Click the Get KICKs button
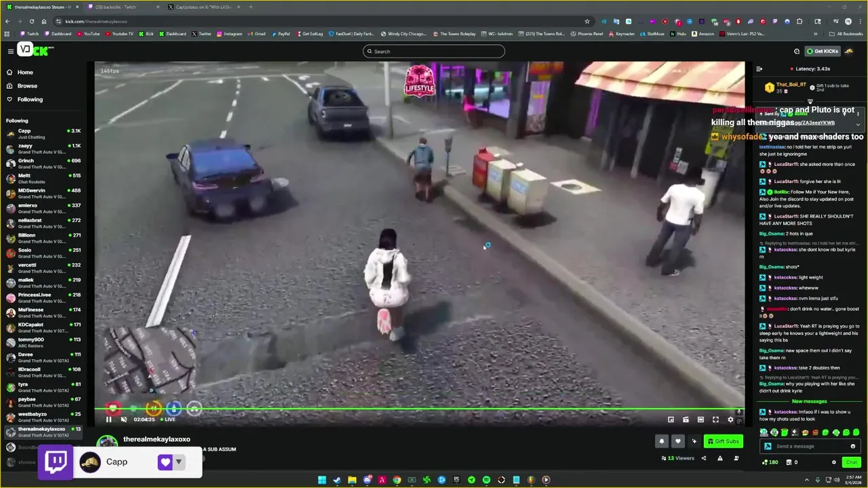This screenshot has height=488, width=868. click(x=822, y=51)
